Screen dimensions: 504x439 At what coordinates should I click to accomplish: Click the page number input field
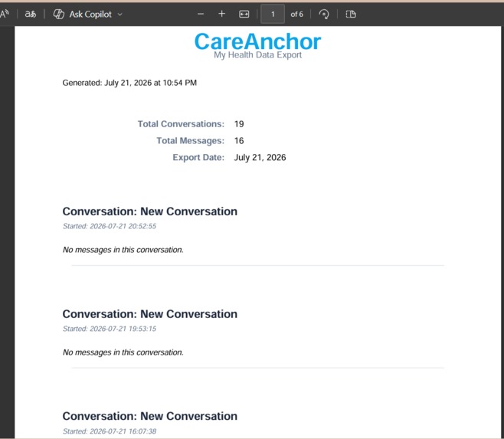click(x=273, y=14)
